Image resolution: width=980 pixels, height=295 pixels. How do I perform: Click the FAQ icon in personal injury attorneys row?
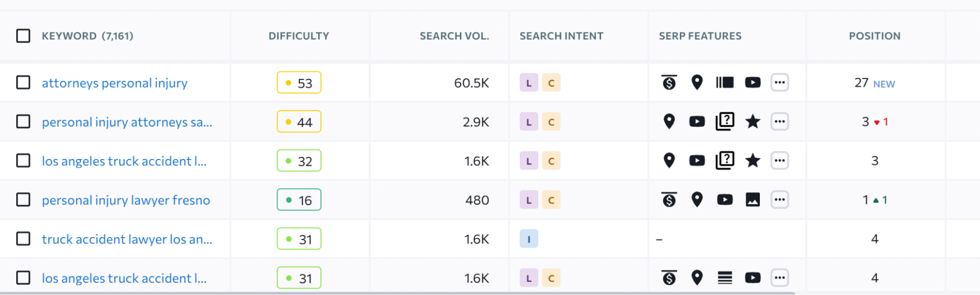[725, 121]
